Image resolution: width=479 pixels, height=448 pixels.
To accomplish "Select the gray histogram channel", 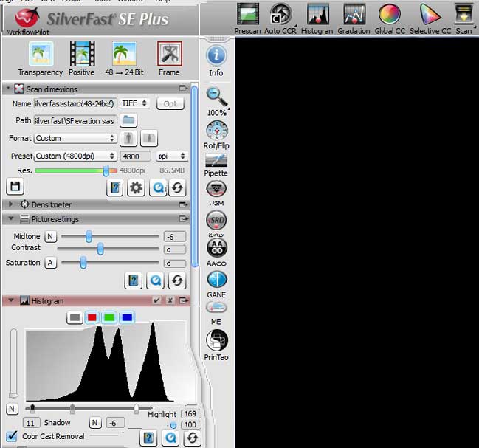I will (75, 317).
